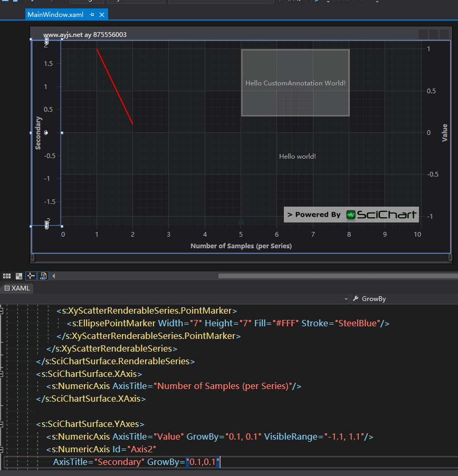Click the grid snapping icon in designer bar
Image resolution: width=458 pixels, height=476 pixels.
pyautogui.click(x=7, y=276)
